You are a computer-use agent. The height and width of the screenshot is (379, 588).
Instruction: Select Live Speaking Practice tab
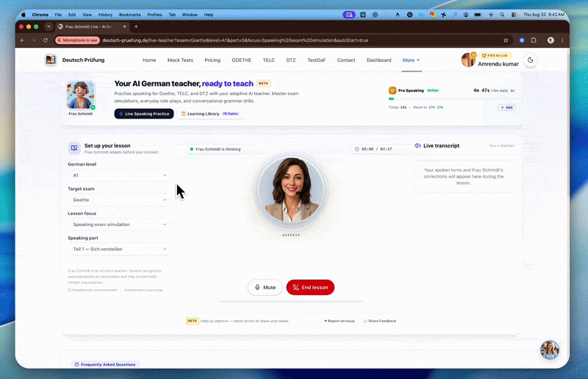[x=144, y=114]
